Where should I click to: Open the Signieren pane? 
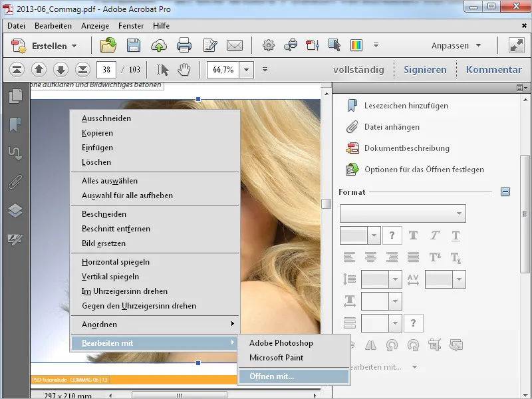tap(425, 70)
